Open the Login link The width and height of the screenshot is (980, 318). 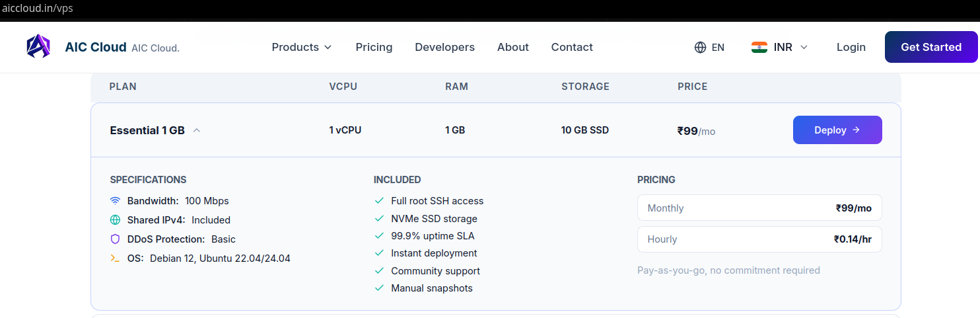point(851,48)
